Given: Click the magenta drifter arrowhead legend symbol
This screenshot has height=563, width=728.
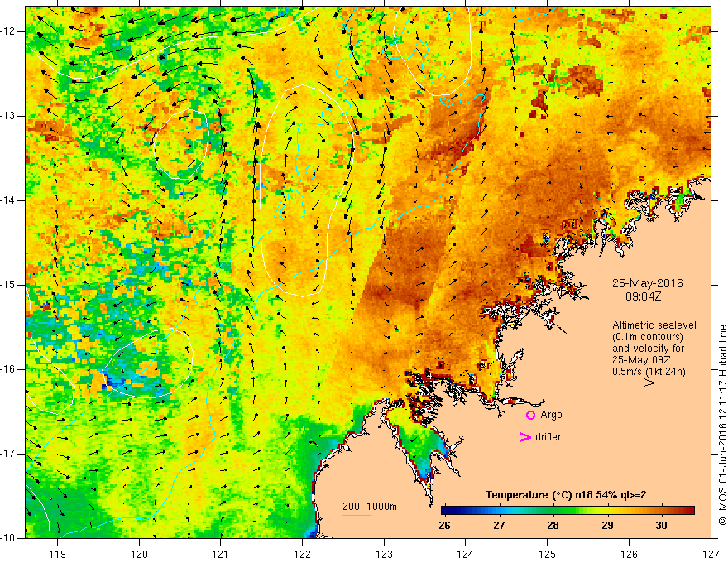Looking at the screenshot, I should tap(524, 437).
